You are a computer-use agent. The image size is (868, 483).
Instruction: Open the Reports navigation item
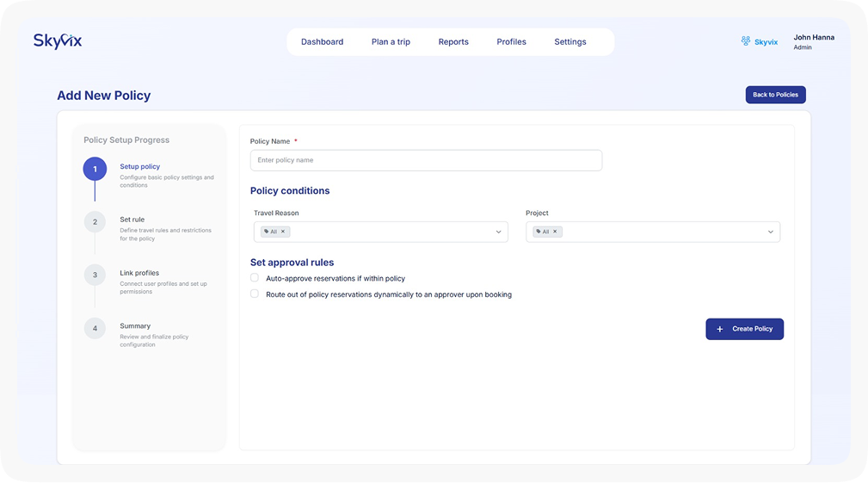[453, 42]
